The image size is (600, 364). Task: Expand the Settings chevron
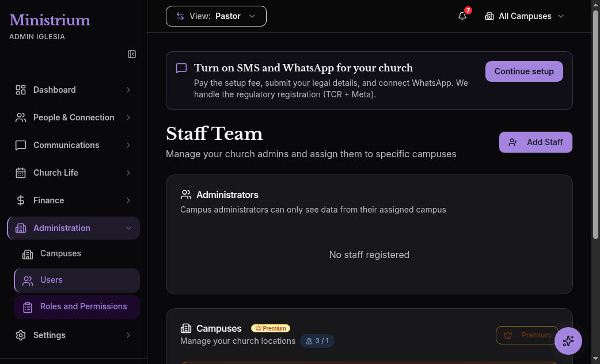128,335
